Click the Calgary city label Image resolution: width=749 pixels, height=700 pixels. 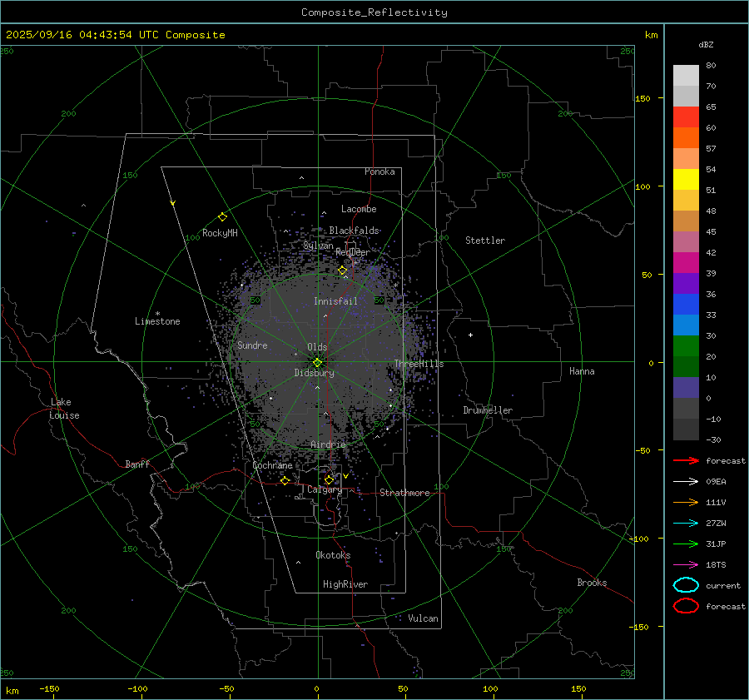(325, 489)
